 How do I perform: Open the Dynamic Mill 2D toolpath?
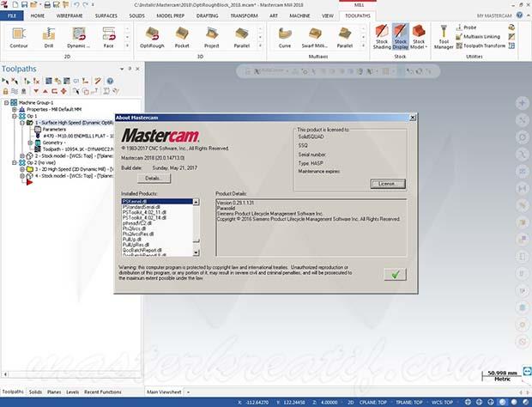[78, 38]
